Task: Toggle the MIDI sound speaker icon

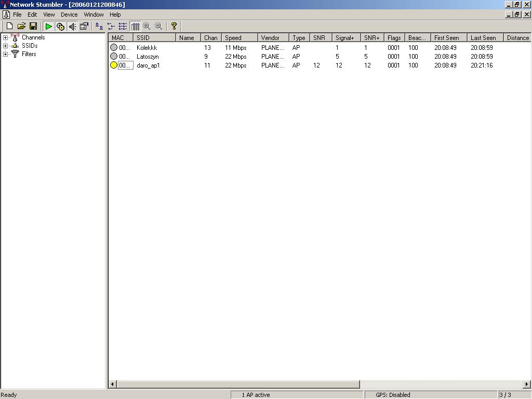Action: pos(72,26)
